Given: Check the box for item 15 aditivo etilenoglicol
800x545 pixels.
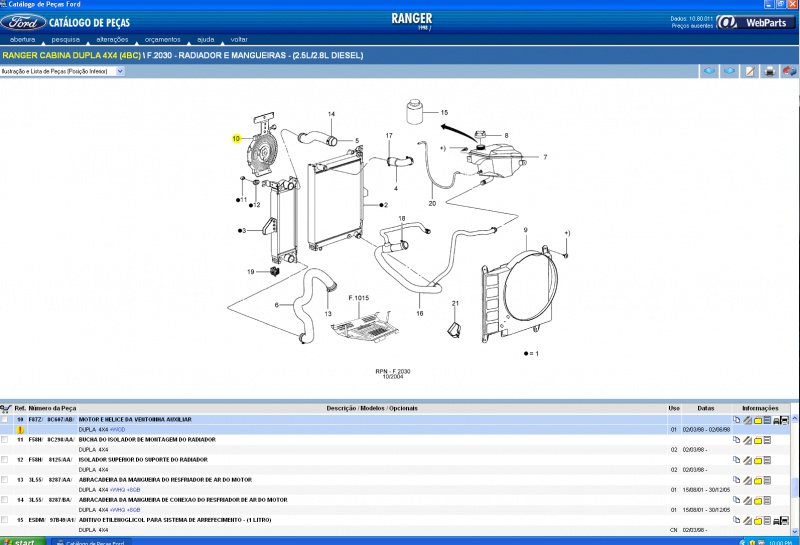Looking at the screenshot, I should (x=5, y=519).
